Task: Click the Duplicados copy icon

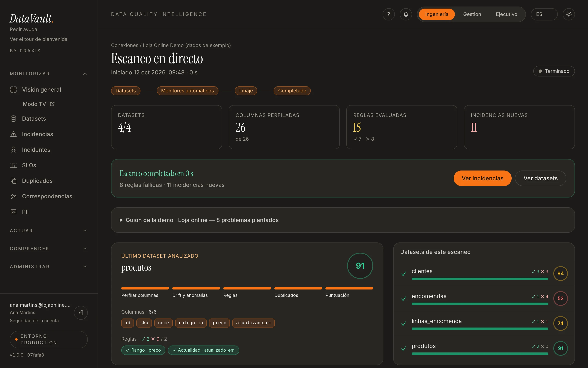Action: 13,181
